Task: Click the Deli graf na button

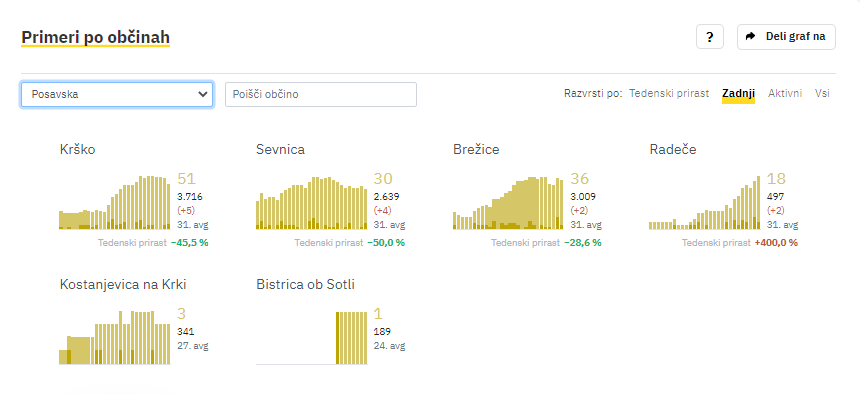Action: [786, 37]
